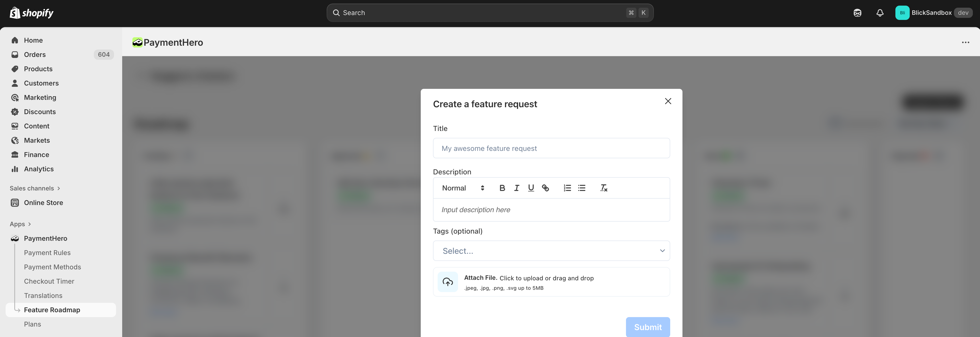Clear text formatting
The height and width of the screenshot is (337, 980).
(x=604, y=188)
